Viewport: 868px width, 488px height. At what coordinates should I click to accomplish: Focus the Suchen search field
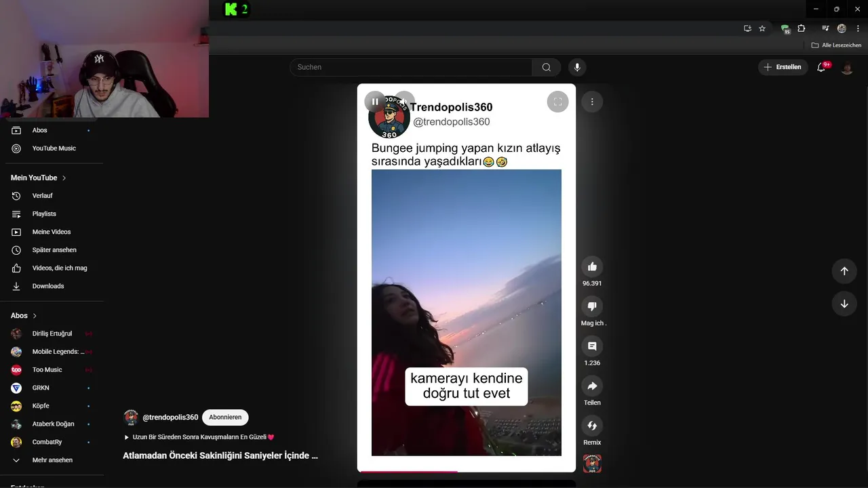[x=411, y=67]
